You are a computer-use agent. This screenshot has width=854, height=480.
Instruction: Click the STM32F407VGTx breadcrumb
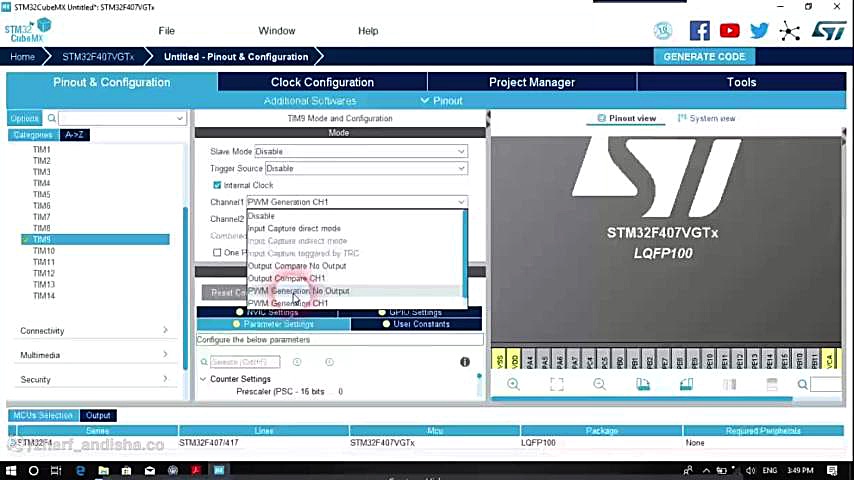[x=98, y=57]
